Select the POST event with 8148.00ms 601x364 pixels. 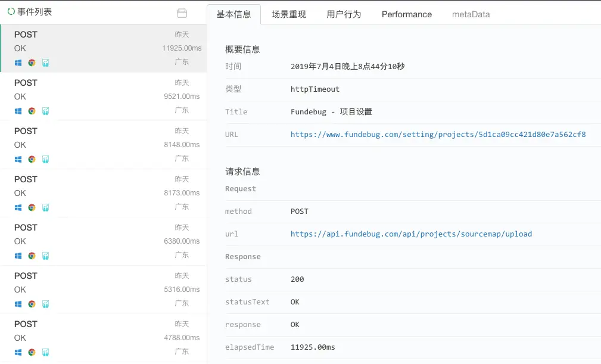104,145
